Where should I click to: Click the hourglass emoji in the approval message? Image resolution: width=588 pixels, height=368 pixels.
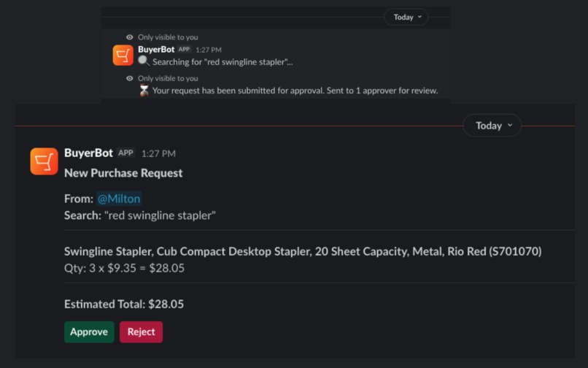[x=144, y=91]
